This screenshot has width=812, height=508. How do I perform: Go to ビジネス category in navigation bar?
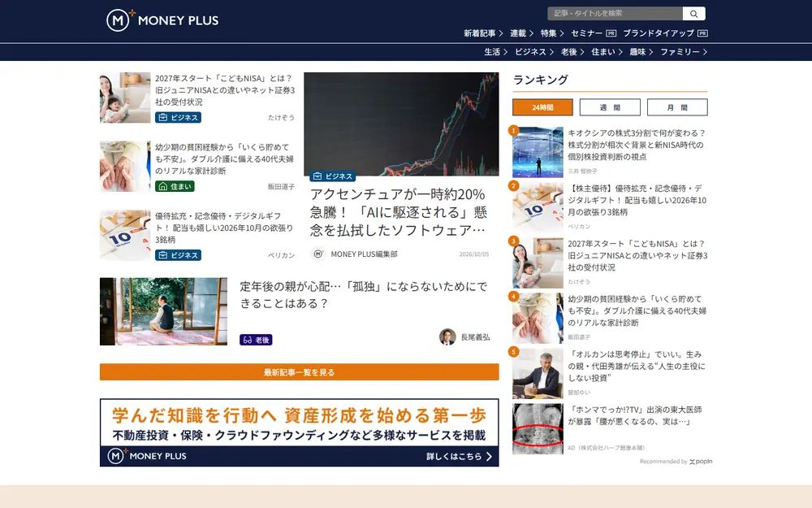coord(534,52)
